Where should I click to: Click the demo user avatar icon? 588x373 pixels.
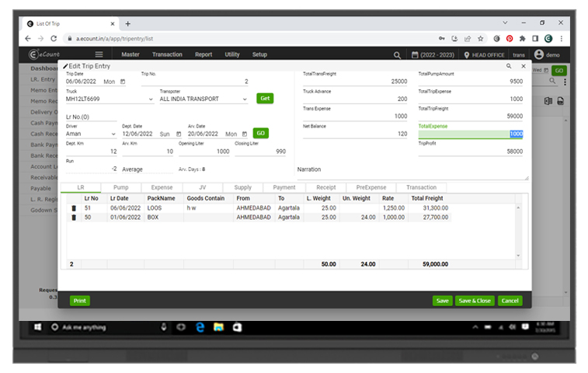(x=539, y=54)
